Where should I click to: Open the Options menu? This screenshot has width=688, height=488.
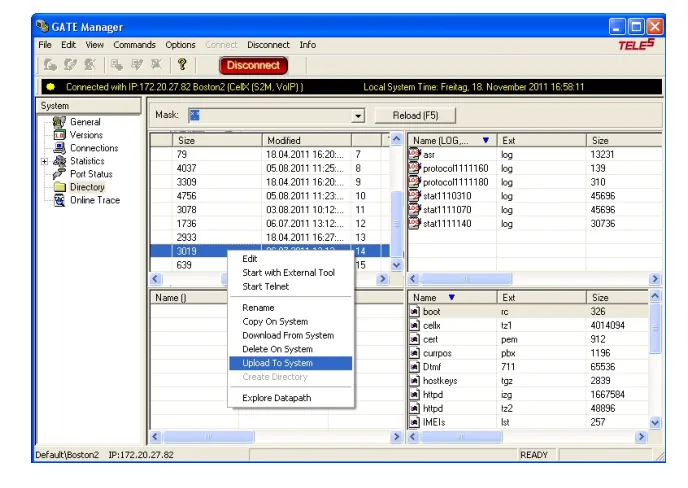[x=180, y=45]
